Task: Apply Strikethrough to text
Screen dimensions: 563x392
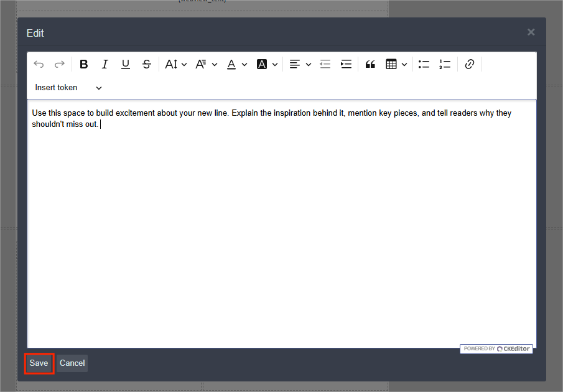Action: click(147, 64)
